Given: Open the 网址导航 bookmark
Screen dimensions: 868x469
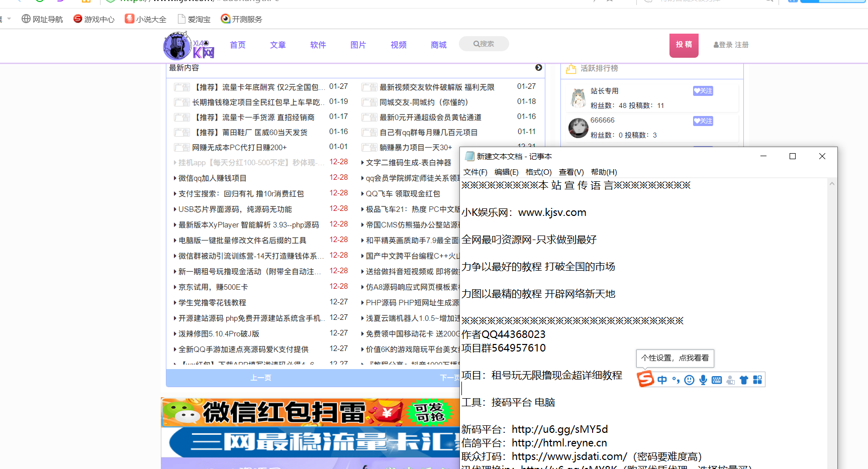Looking at the screenshot, I should (42, 19).
